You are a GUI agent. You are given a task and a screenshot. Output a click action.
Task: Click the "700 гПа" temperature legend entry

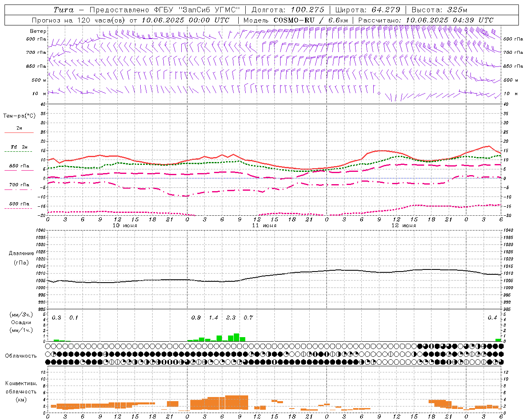[x=19, y=185]
